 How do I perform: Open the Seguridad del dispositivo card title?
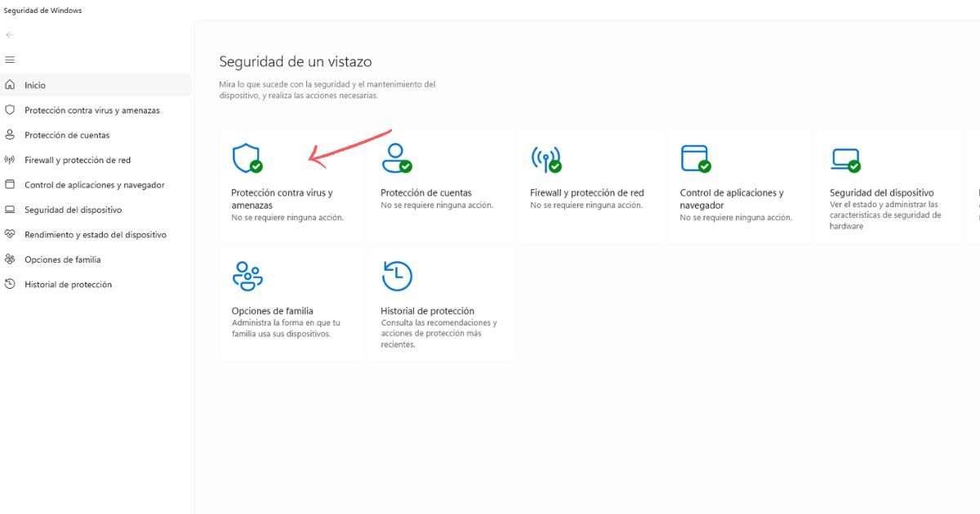tap(882, 193)
